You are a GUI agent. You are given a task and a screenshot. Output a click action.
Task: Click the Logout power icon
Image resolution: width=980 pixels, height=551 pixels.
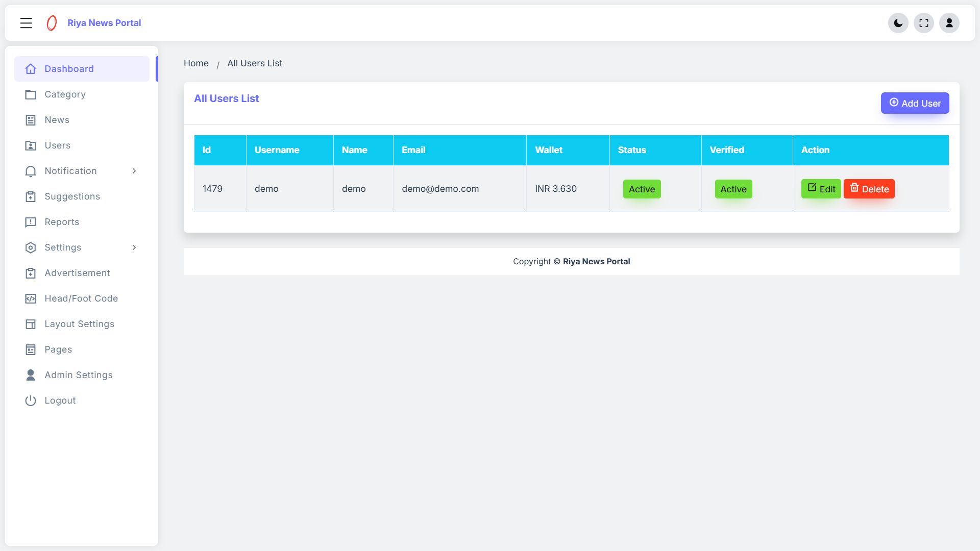click(31, 400)
